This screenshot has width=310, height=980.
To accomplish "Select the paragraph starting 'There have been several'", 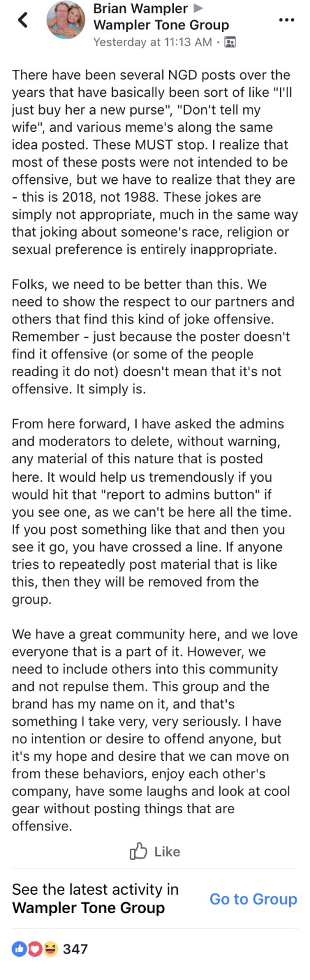I will click(155, 162).
